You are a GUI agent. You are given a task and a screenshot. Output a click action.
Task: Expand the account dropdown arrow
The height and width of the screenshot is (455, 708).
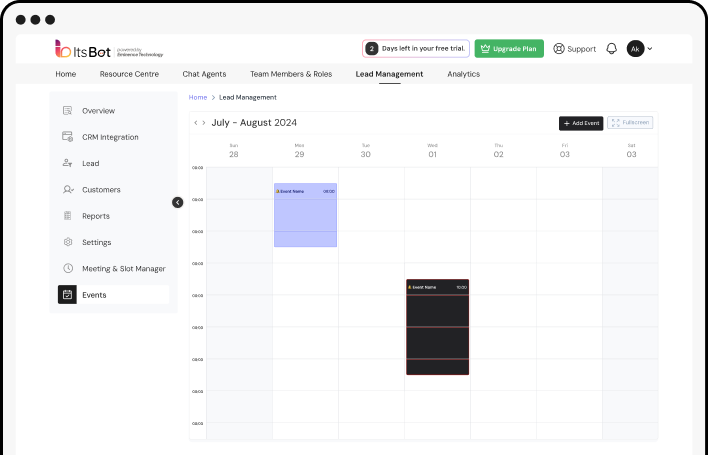coord(650,49)
